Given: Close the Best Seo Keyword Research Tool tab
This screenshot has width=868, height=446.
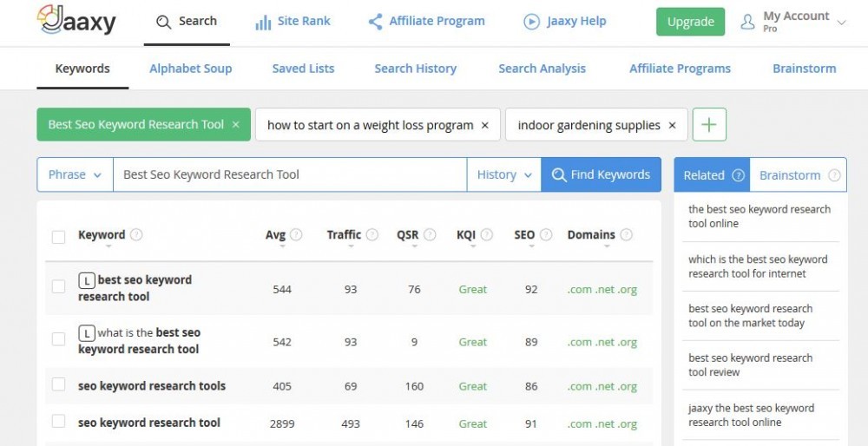Looking at the screenshot, I should [236, 125].
